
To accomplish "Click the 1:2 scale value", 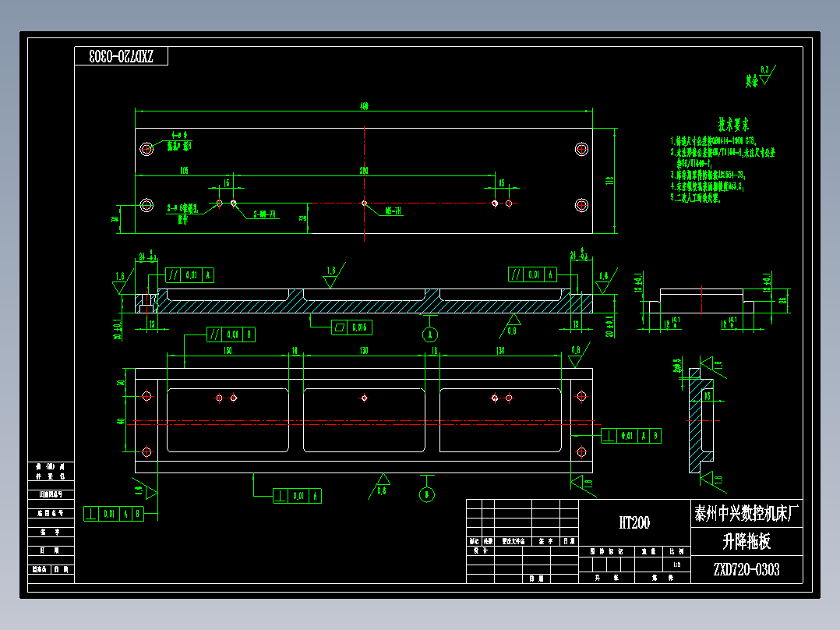I will [677, 565].
